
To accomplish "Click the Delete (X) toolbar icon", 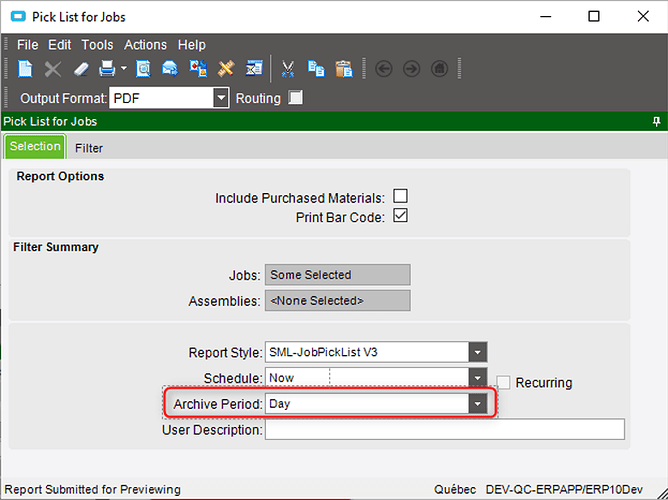I will pyautogui.click(x=53, y=69).
